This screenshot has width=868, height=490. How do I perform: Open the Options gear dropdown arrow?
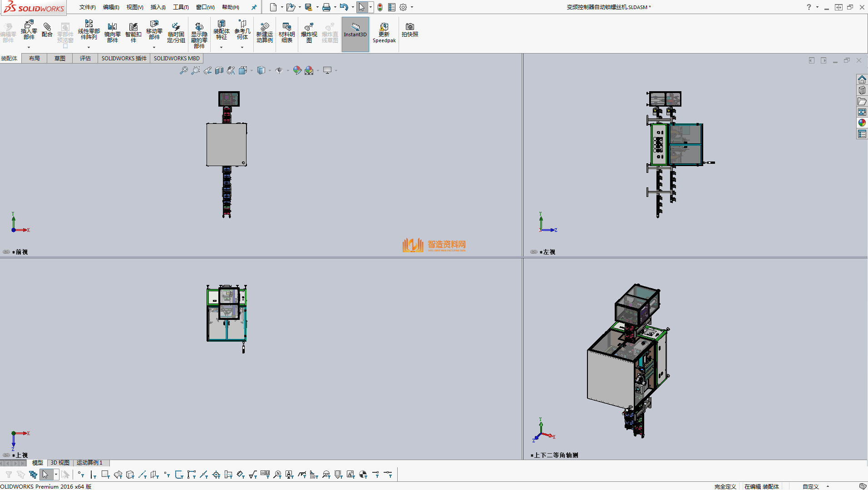coord(412,7)
